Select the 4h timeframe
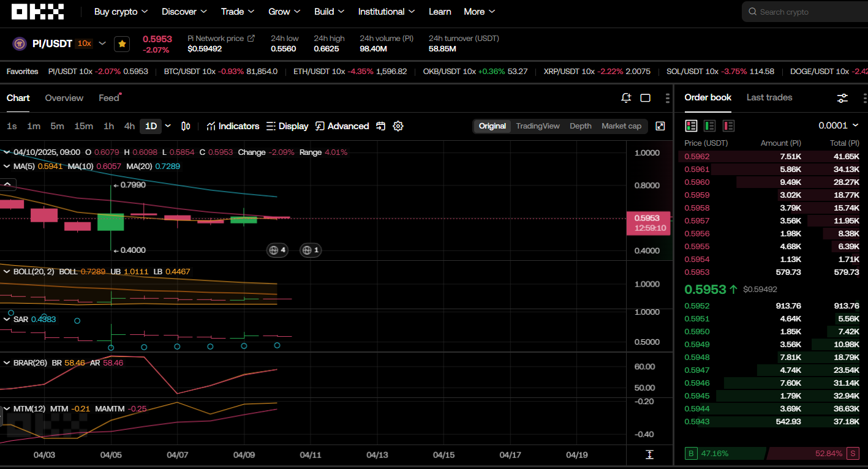Viewport: 868px width, 469px height. pyautogui.click(x=129, y=126)
